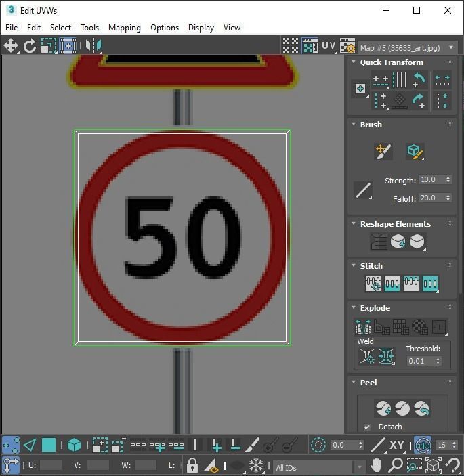Collapse the Brush rollout
This screenshot has width=464, height=476.
[x=354, y=124]
